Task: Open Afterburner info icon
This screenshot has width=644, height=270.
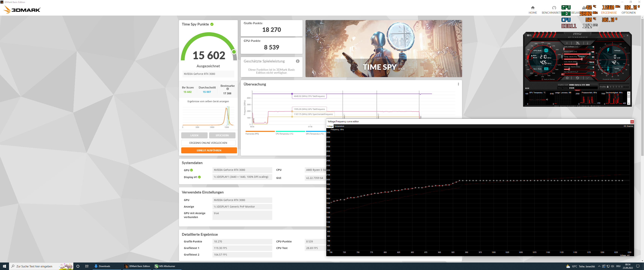Action: coord(588,43)
